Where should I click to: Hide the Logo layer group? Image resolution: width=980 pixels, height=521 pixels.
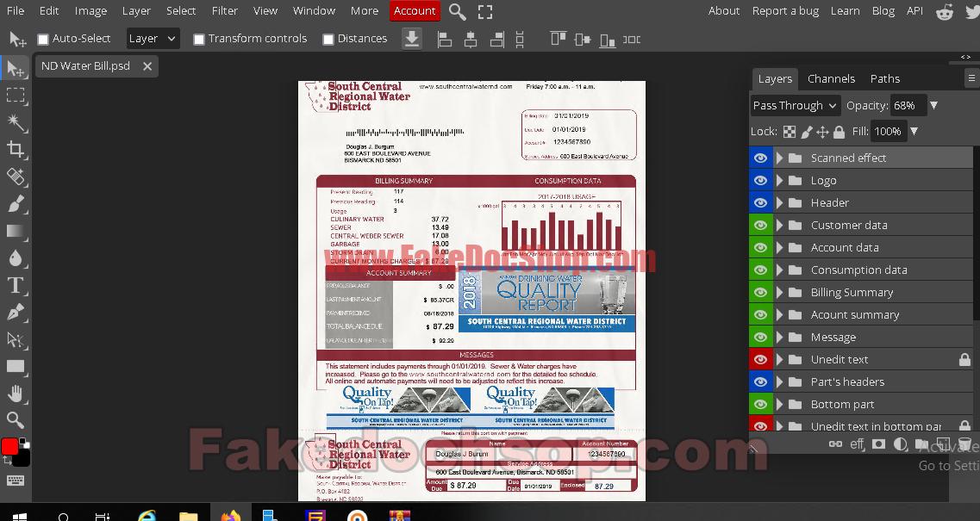point(759,180)
